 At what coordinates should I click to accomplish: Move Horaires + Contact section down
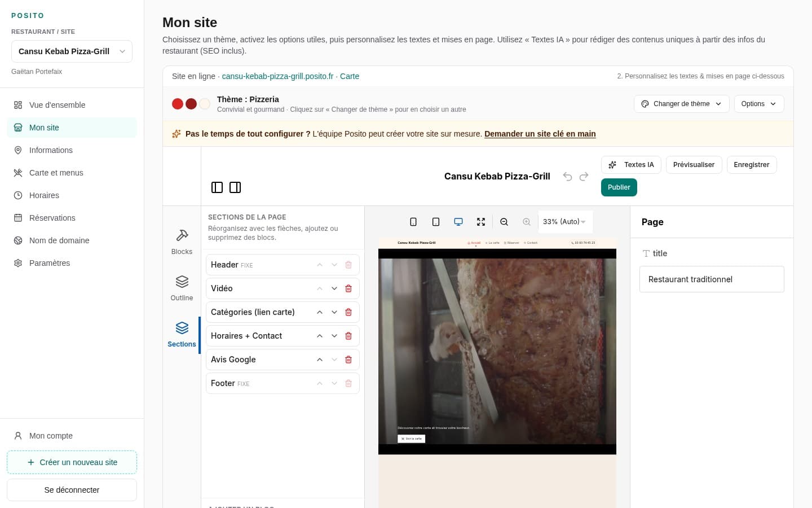[334, 336]
